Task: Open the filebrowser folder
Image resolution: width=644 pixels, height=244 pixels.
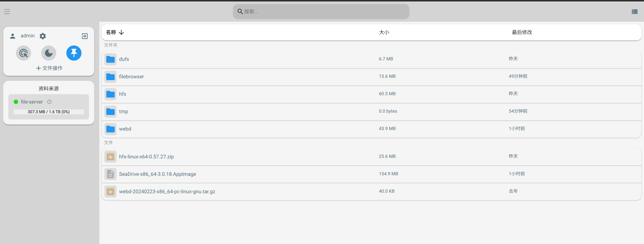Action: 131,77
